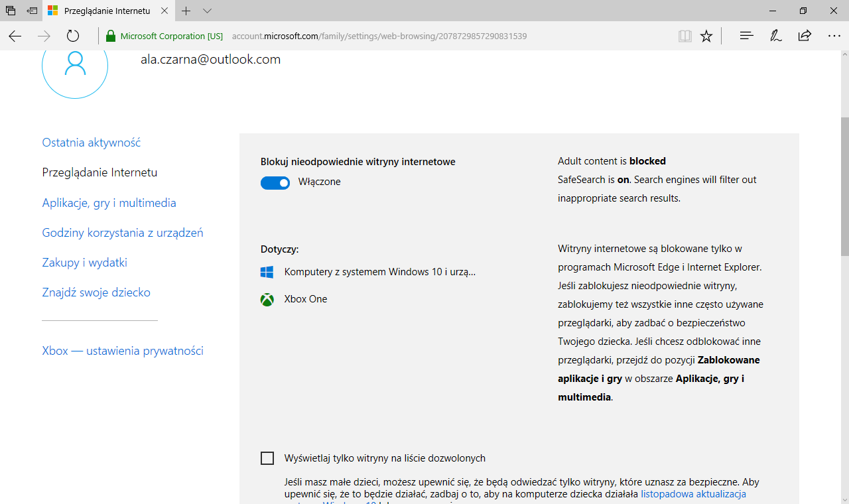The height and width of the screenshot is (504, 849).
Task: Open Reading view book icon
Action: pos(685,36)
